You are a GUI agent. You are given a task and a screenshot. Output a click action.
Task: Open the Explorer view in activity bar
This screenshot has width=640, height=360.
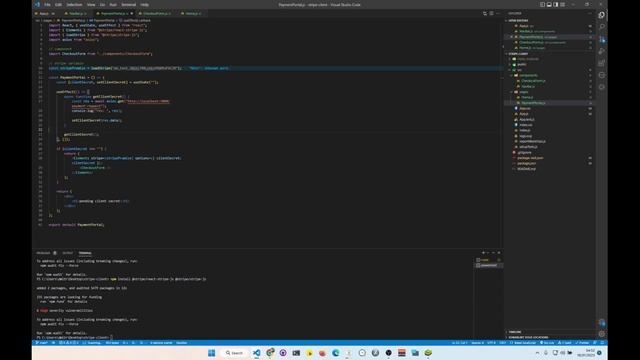tap(602, 15)
